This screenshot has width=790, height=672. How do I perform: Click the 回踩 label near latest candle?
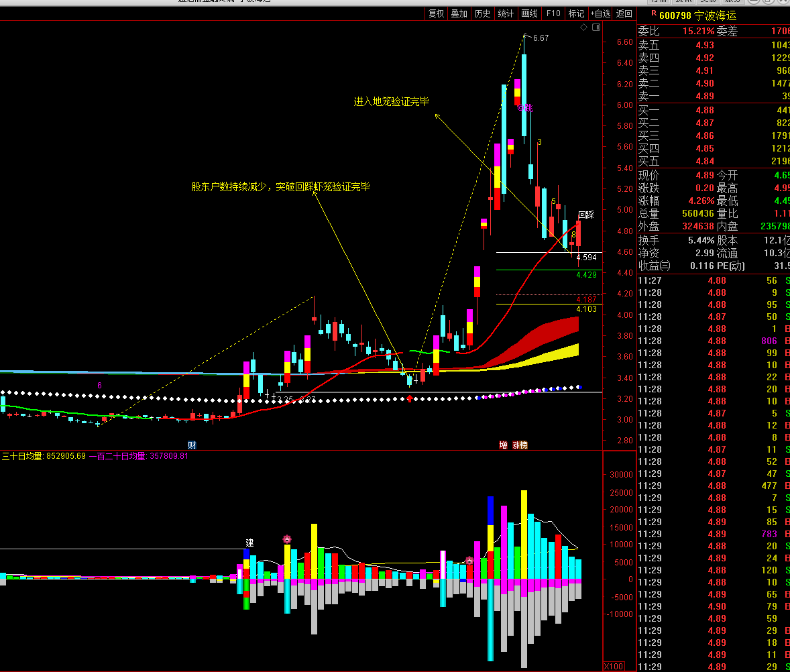point(586,215)
